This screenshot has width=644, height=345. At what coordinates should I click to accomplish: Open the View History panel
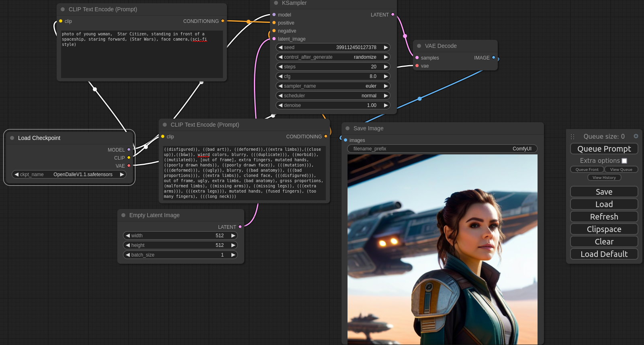(604, 178)
